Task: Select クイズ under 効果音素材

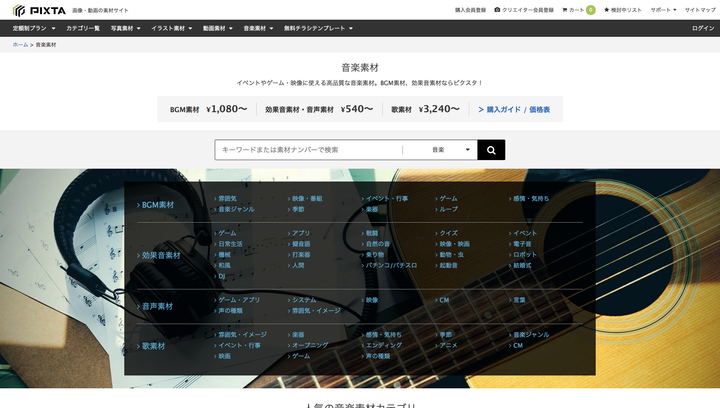Action: (x=446, y=234)
